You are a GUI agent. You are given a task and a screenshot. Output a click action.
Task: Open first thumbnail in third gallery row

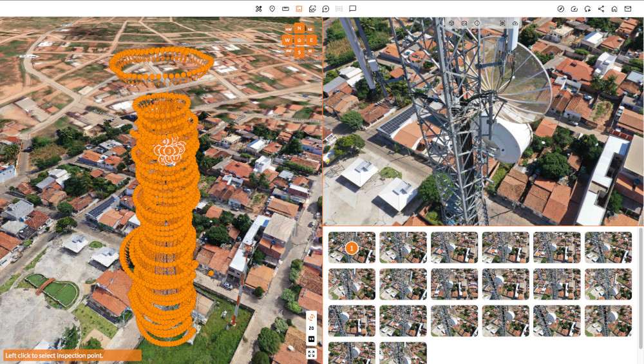(352, 321)
